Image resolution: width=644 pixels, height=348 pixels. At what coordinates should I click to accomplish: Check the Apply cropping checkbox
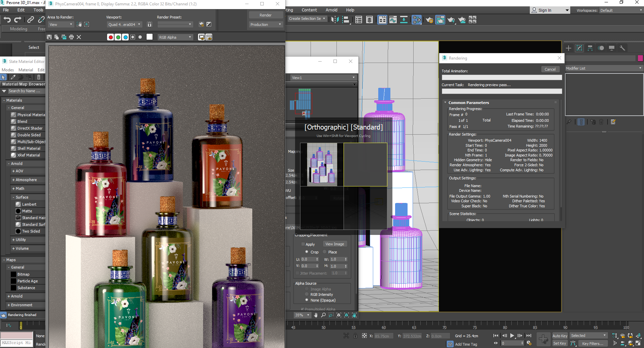coord(303,244)
